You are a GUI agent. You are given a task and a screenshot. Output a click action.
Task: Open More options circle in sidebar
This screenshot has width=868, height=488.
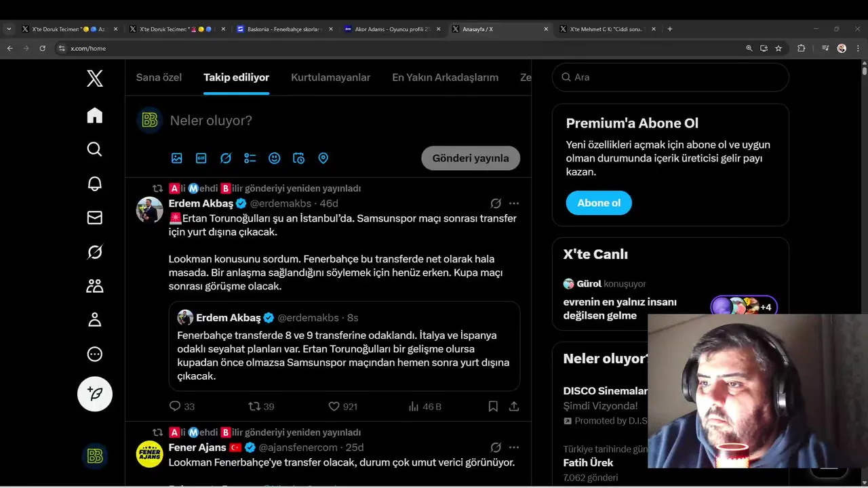(95, 354)
